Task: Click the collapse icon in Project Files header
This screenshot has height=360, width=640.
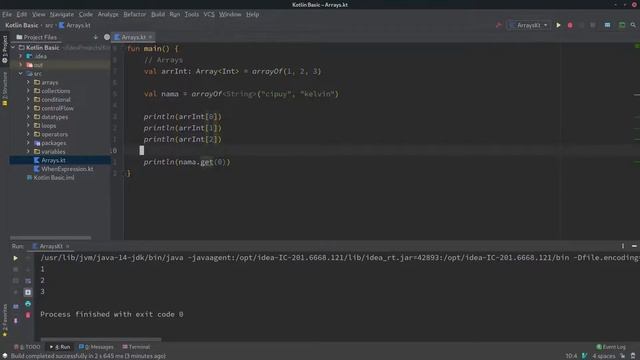Action: pos(96,37)
